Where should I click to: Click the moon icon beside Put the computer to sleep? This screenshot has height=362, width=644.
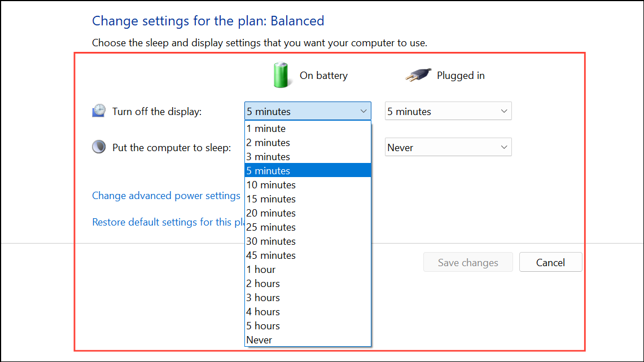click(99, 146)
